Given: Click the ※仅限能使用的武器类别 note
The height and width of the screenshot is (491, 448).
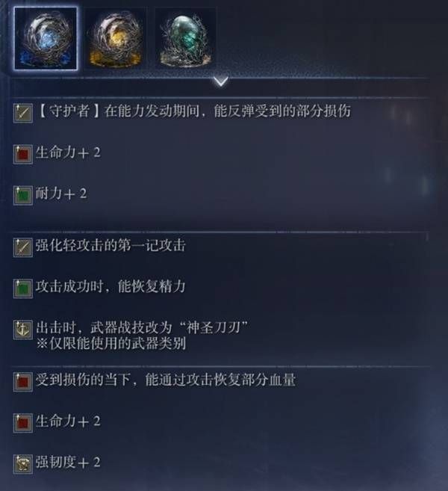Looking at the screenshot, I should click(111, 344).
